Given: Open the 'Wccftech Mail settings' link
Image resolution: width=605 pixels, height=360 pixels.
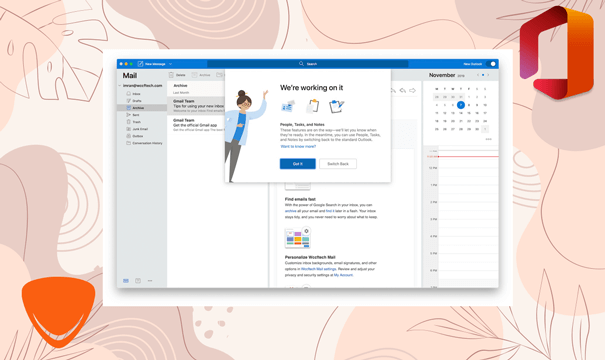Looking at the screenshot, I should click(x=318, y=269).
